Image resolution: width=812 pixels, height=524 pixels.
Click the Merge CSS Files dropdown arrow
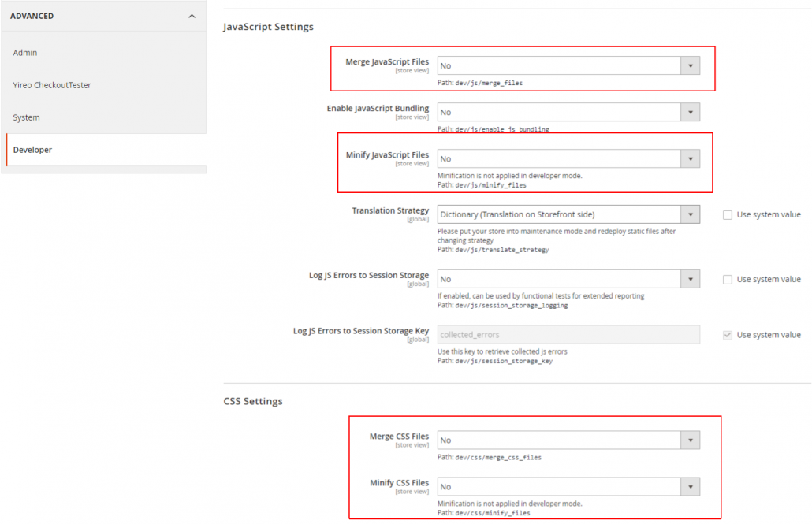pos(690,440)
